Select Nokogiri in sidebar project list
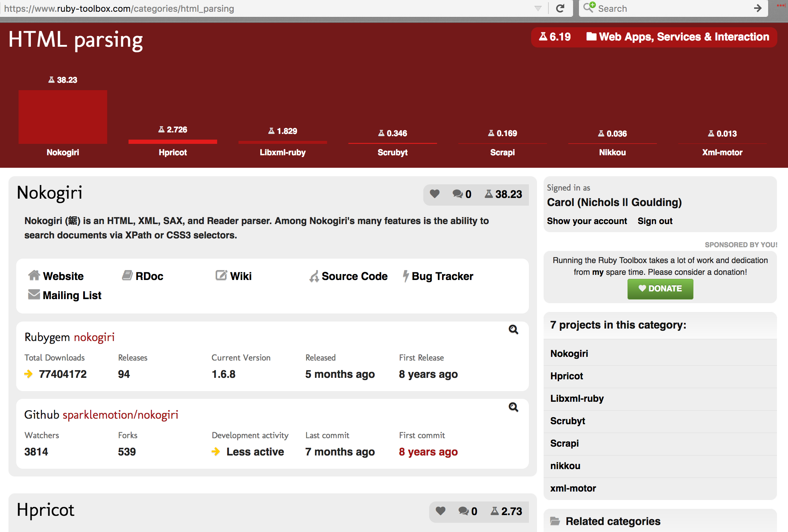The width and height of the screenshot is (788, 532). (x=569, y=354)
